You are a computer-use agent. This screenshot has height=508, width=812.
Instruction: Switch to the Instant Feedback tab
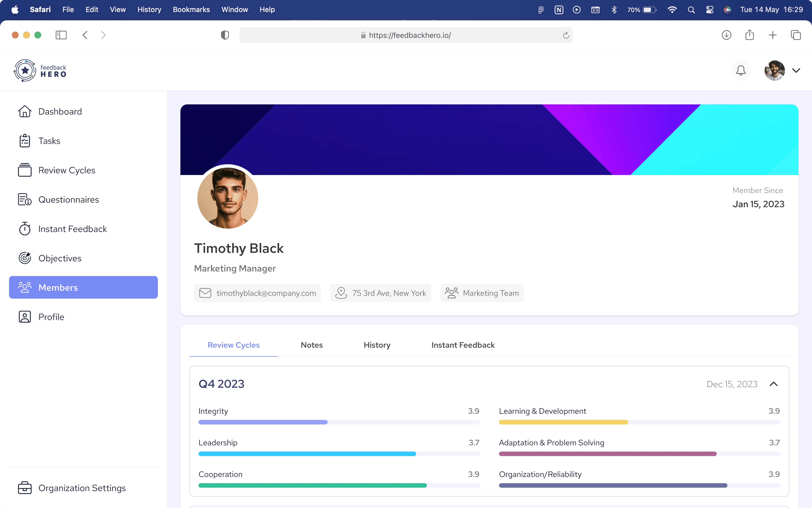463,345
